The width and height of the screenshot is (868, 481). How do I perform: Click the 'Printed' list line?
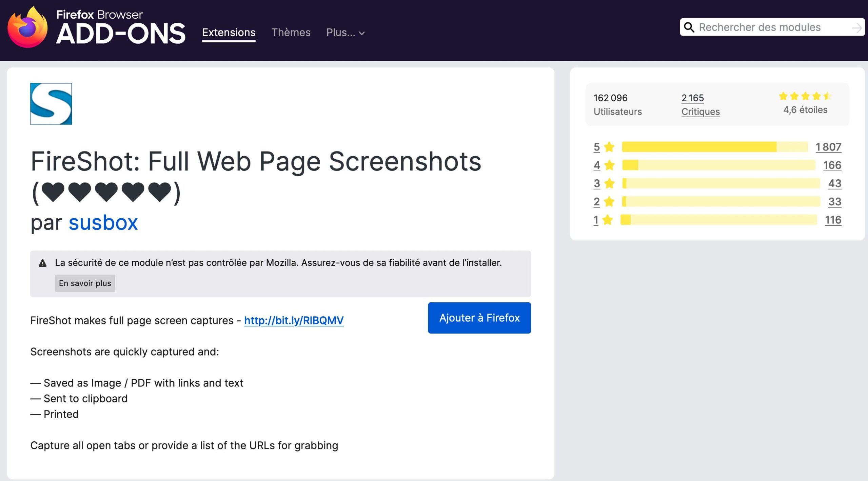[55, 414]
